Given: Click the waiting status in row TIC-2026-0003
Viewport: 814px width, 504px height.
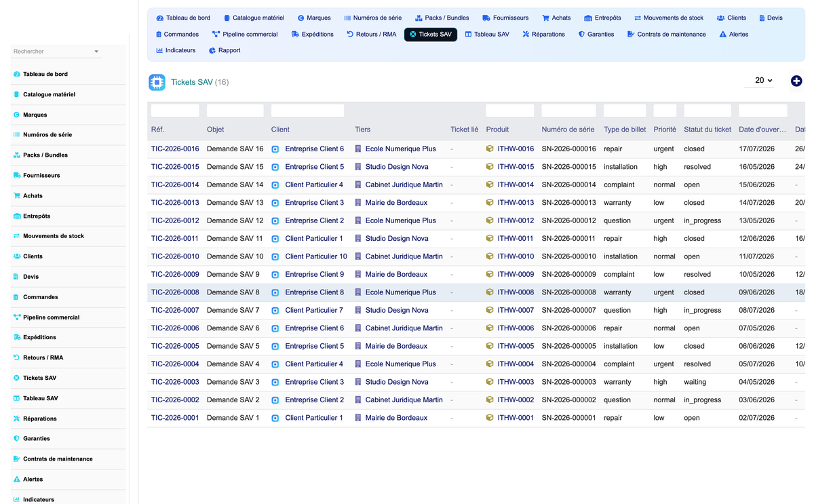Looking at the screenshot, I should pyautogui.click(x=695, y=382).
